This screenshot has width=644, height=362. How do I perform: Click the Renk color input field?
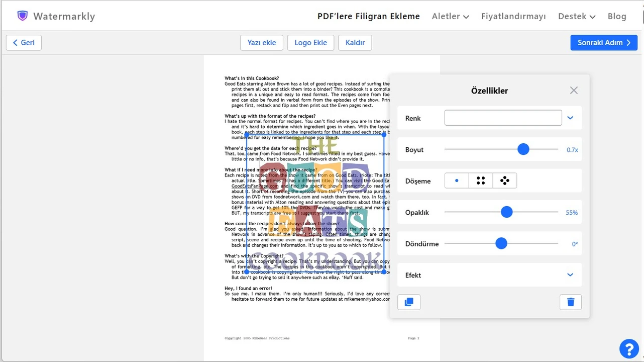pos(503,118)
